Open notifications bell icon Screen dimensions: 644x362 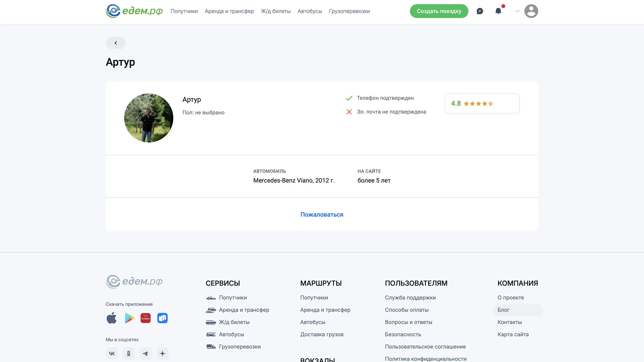(x=498, y=11)
